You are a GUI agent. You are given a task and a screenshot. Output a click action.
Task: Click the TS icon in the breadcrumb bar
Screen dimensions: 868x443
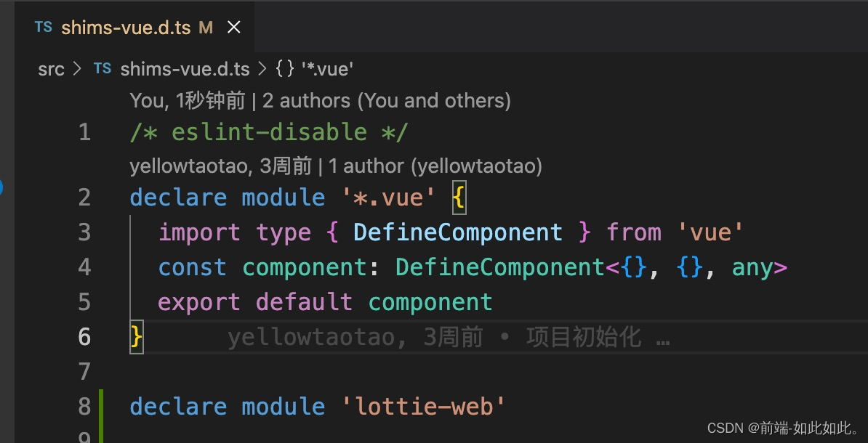tap(102, 68)
